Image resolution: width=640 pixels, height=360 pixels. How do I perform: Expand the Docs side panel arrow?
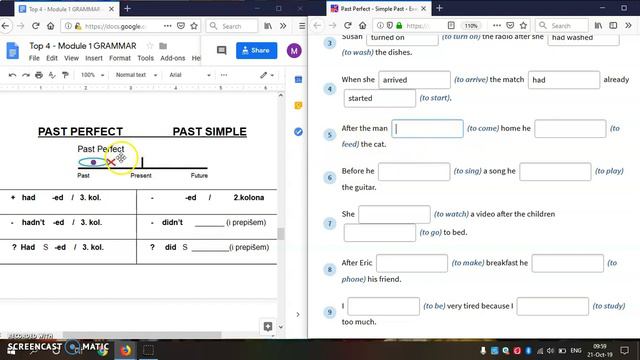click(x=298, y=314)
